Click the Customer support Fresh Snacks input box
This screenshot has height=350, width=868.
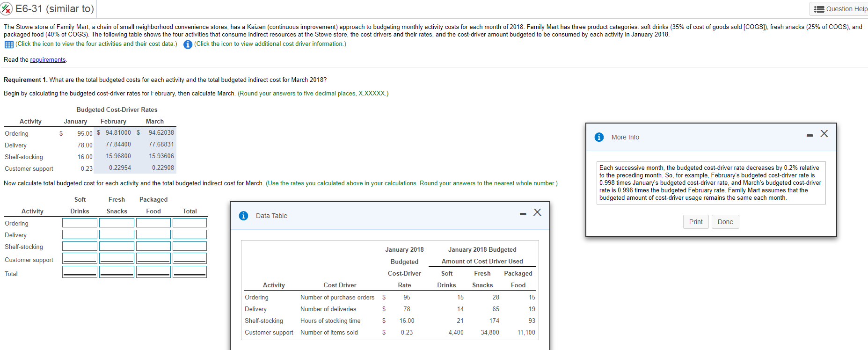pyautogui.click(x=117, y=258)
